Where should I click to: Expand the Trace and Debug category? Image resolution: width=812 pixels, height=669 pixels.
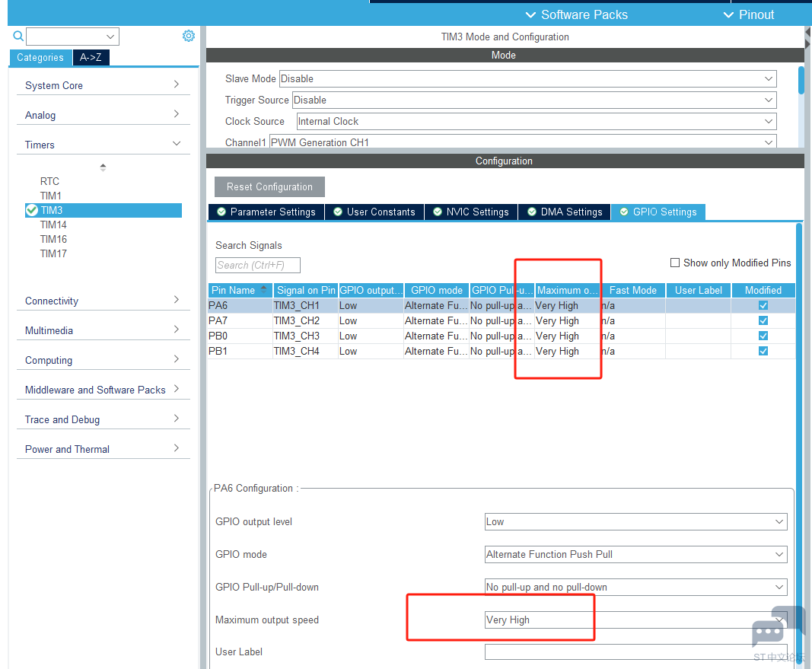coord(103,419)
